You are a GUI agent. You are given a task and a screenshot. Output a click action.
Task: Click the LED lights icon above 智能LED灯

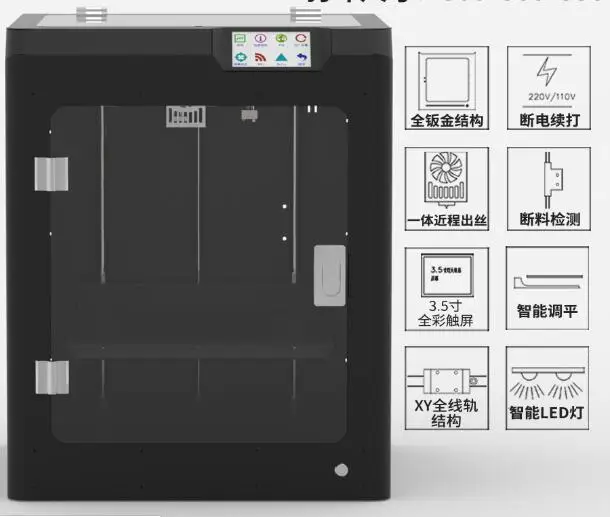pos(548,383)
